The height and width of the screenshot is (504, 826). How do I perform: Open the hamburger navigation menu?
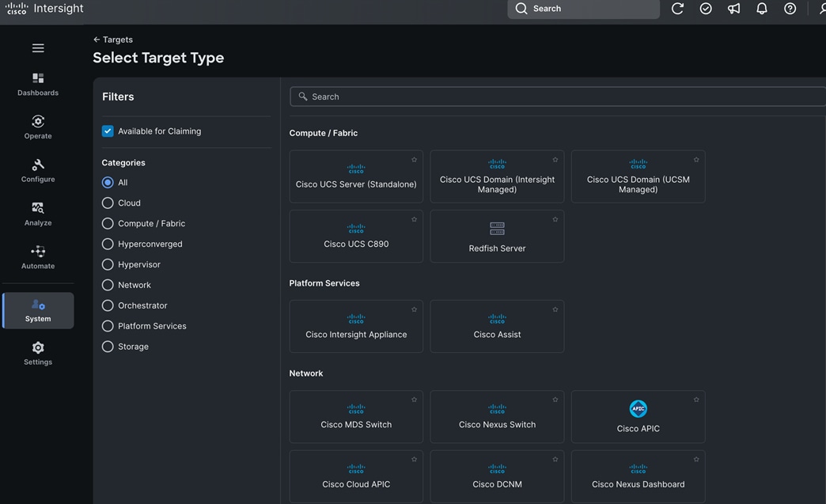(x=38, y=48)
